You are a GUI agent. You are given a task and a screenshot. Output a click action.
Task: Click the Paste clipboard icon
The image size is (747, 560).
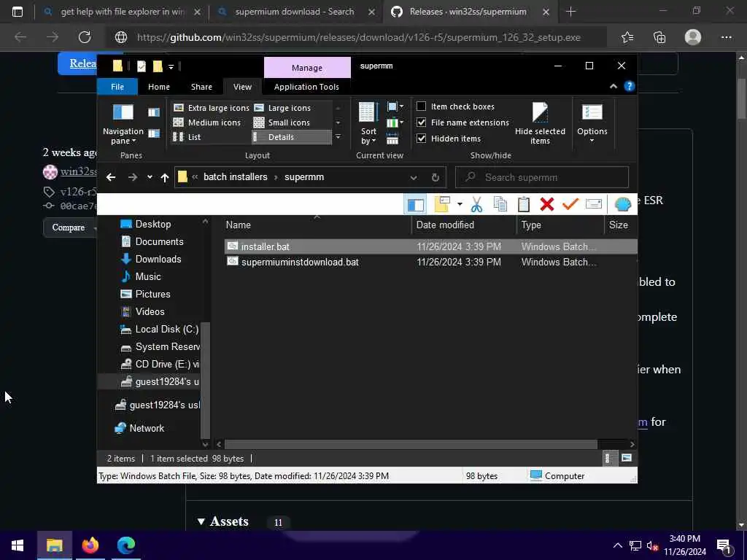point(524,204)
